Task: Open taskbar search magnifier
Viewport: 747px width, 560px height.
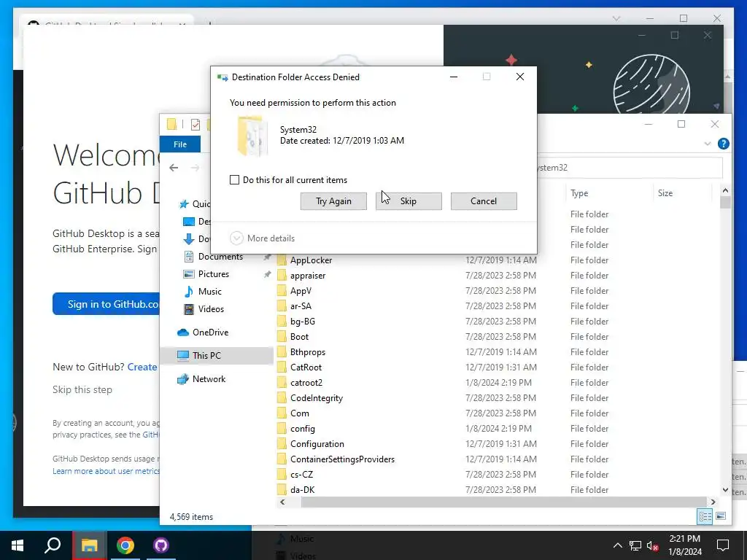Action: (53, 545)
